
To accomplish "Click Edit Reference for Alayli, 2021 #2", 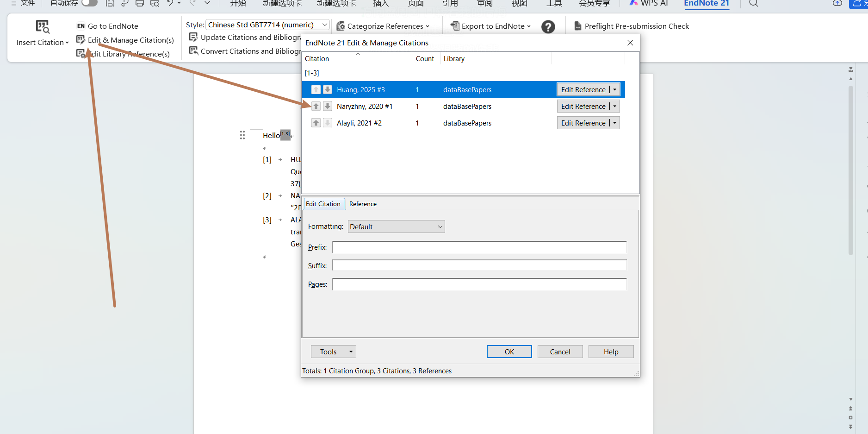I will coord(583,123).
